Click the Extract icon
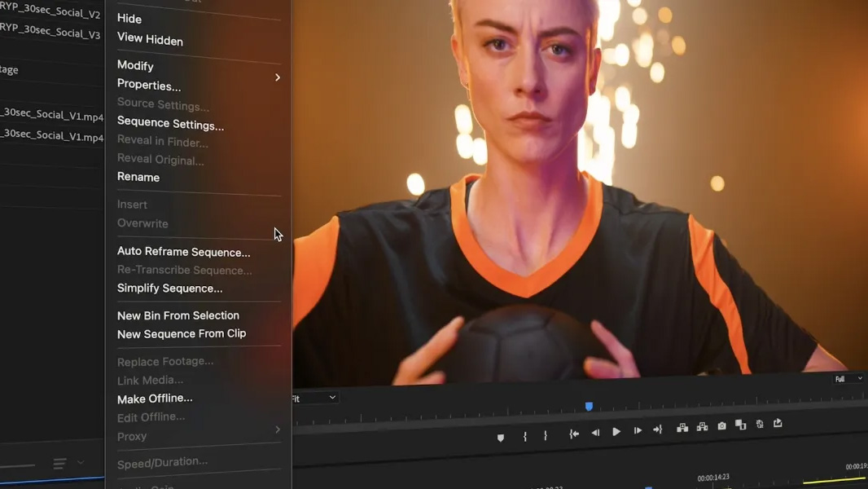Image resolution: width=868 pixels, height=489 pixels. pos(702,427)
